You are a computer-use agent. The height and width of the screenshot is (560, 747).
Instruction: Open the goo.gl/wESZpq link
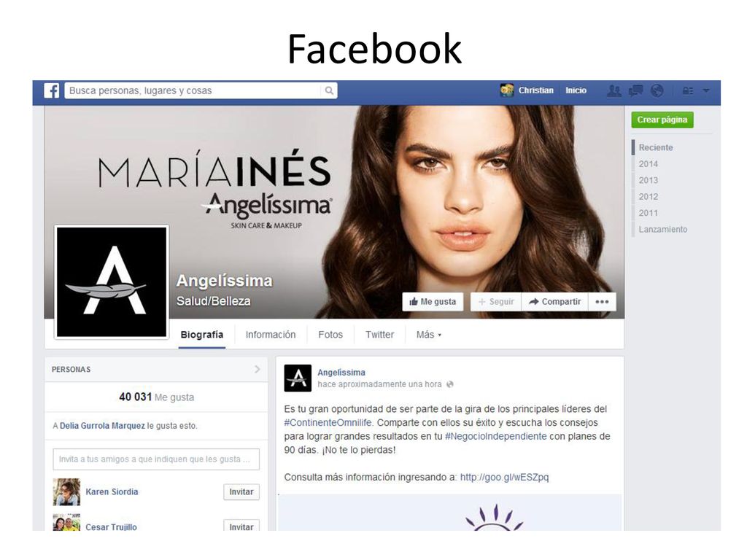tap(505, 477)
